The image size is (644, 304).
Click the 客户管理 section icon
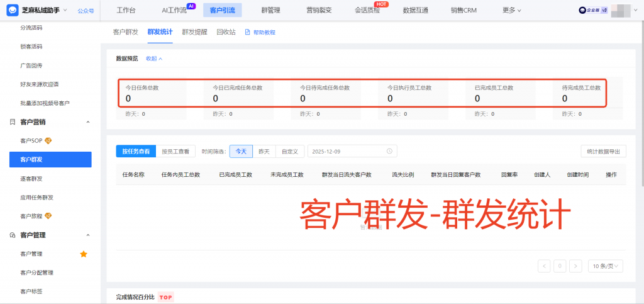[x=13, y=235]
